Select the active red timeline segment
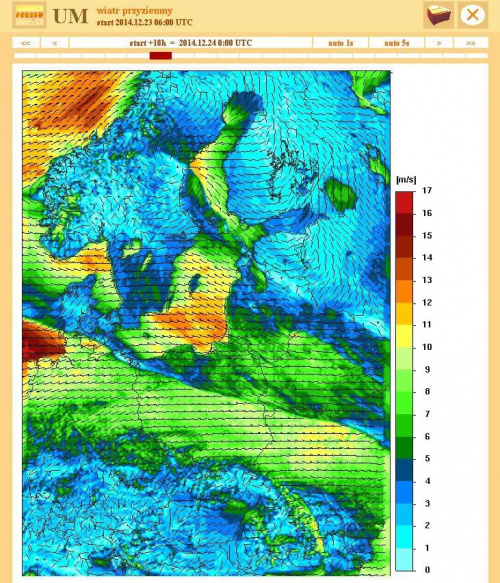500x583 pixels. [161, 56]
